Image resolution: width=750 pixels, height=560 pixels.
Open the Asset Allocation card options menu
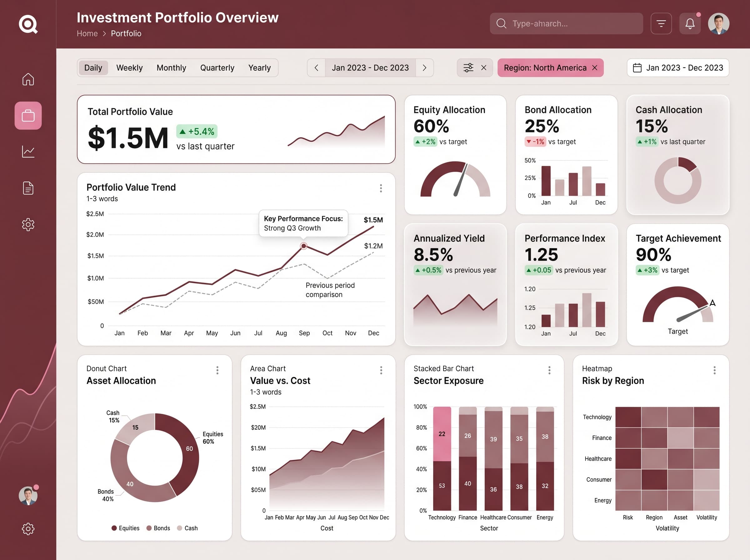(x=217, y=370)
